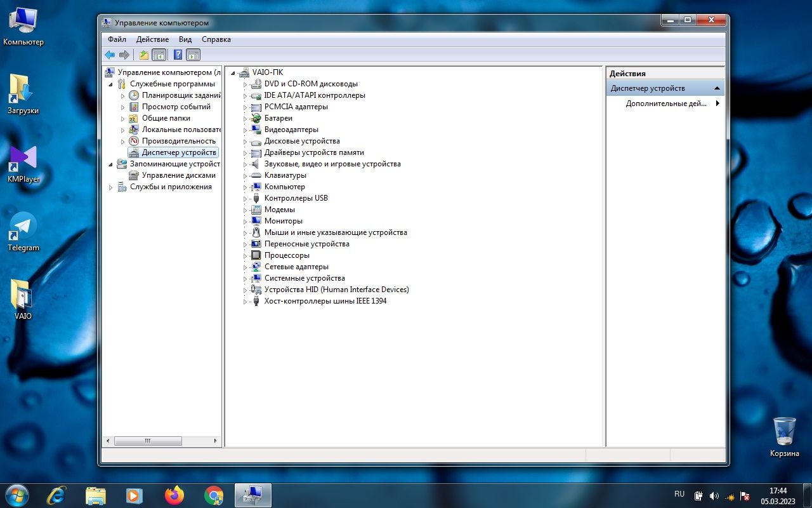Viewport: 812px width, 508px height.
Task: Open the Вид menu
Action: click(x=185, y=39)
